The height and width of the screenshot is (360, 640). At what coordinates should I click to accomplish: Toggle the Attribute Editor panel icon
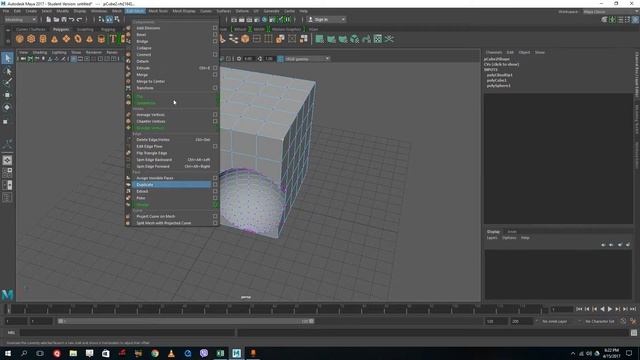coord(620,20)
